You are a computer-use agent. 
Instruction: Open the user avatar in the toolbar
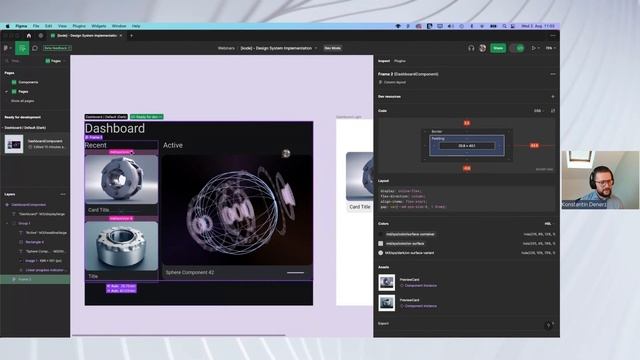click(482, 48)
